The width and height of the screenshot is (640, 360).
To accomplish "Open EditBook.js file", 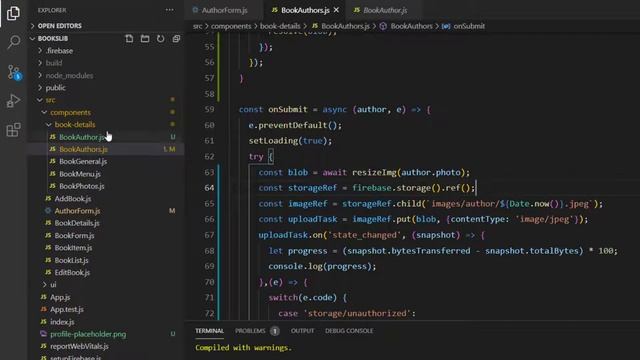I will [x=72, y=272].
